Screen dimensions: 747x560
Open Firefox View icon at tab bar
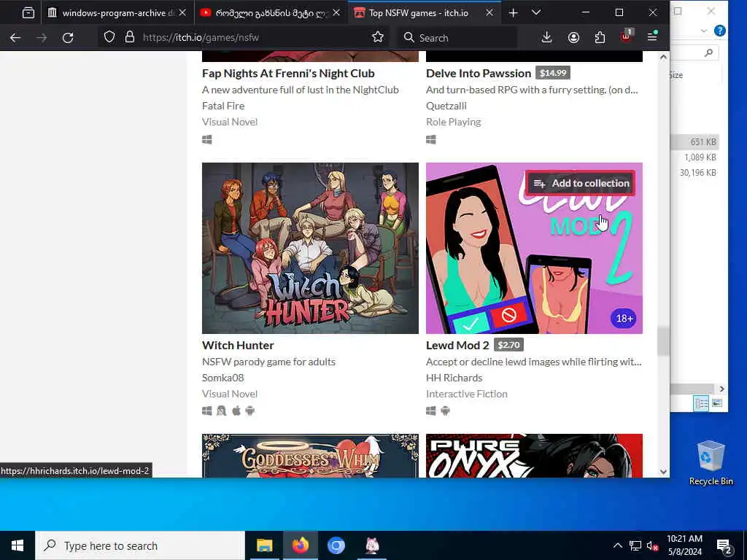coord(28,13)
